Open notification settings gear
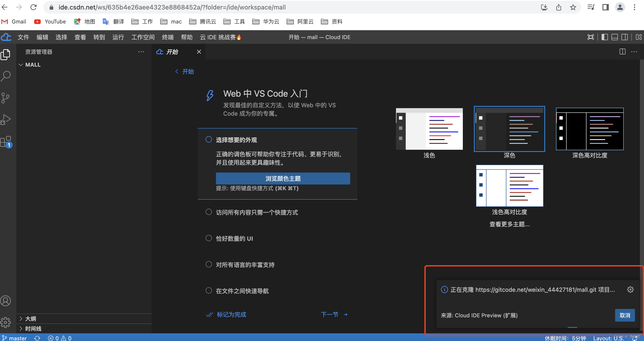644x341 pixels. [x=630, y=290]
